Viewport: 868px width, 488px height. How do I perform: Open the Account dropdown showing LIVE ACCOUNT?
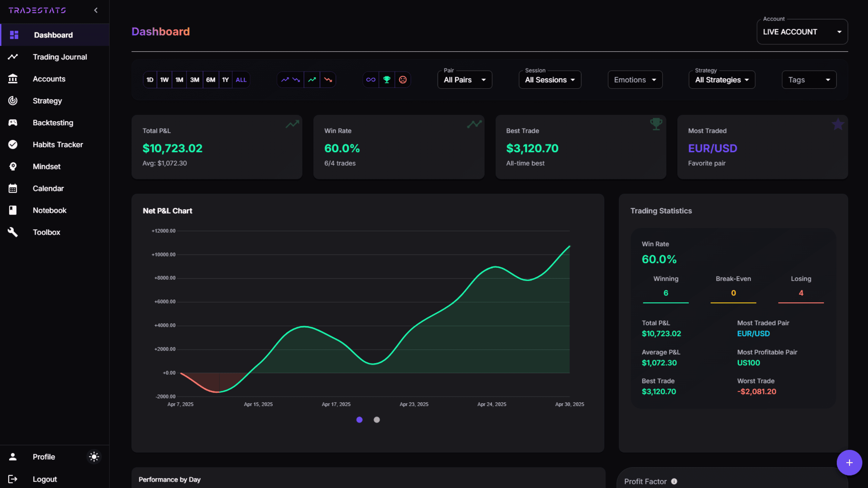pos(802,32)
